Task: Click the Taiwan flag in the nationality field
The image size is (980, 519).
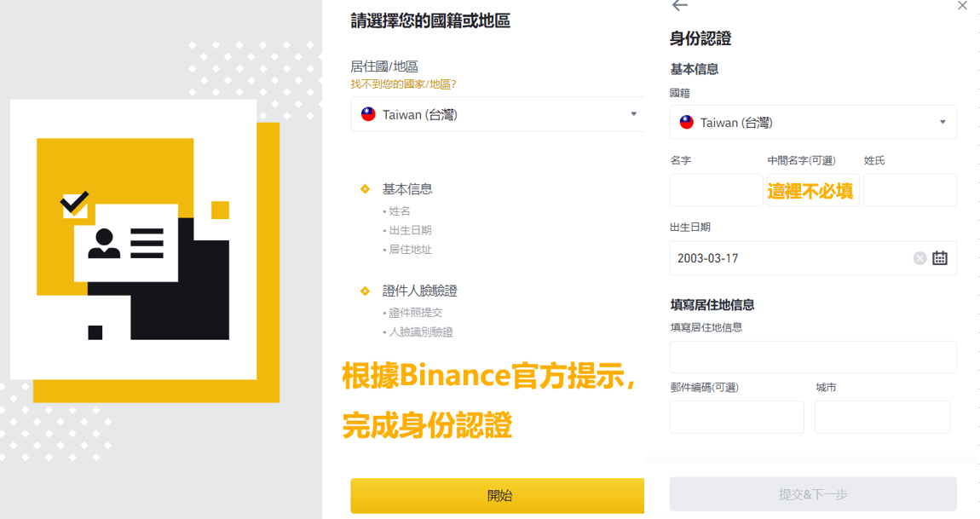Action: tap(687, 122)
